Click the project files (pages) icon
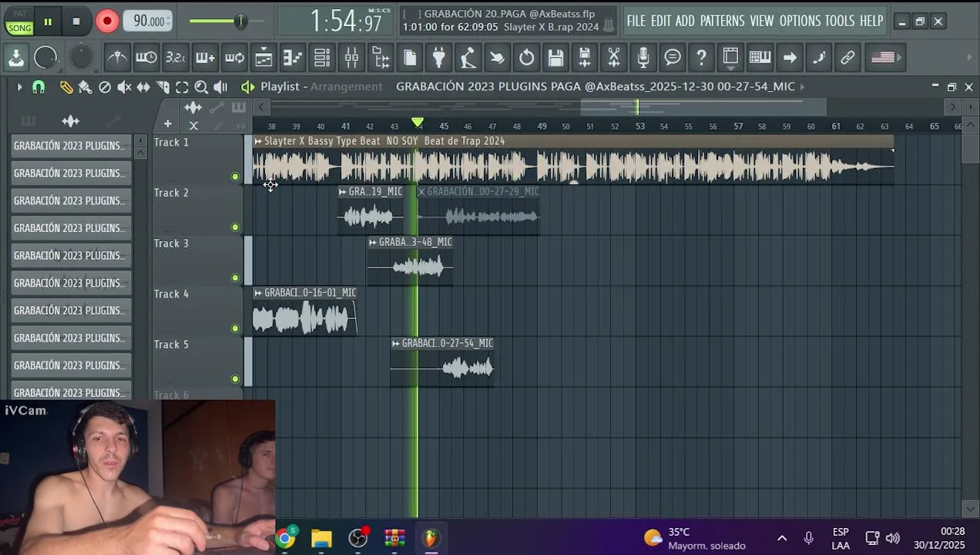This screenshot has width=980, height=555. coord(410,57)
